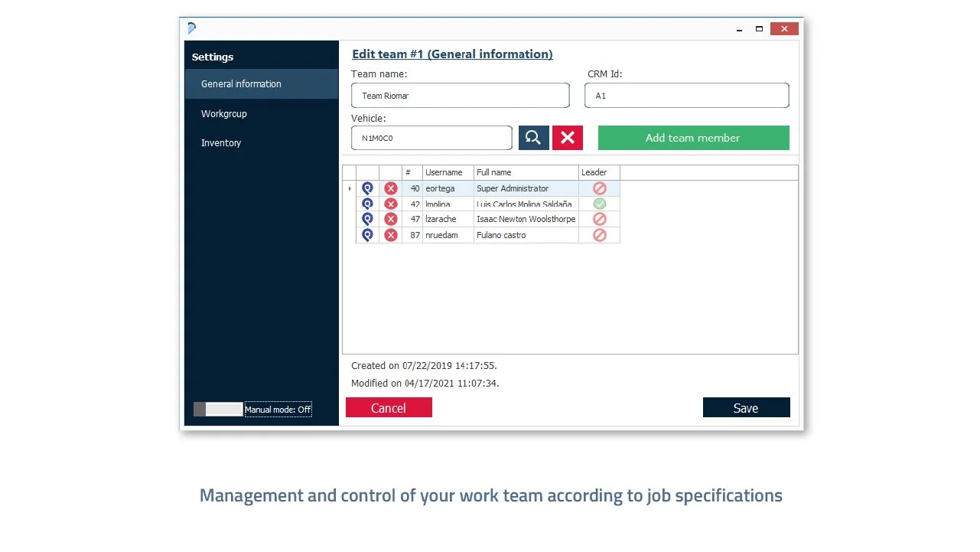Locate eortega with the map pin icon

pos(367,188)
